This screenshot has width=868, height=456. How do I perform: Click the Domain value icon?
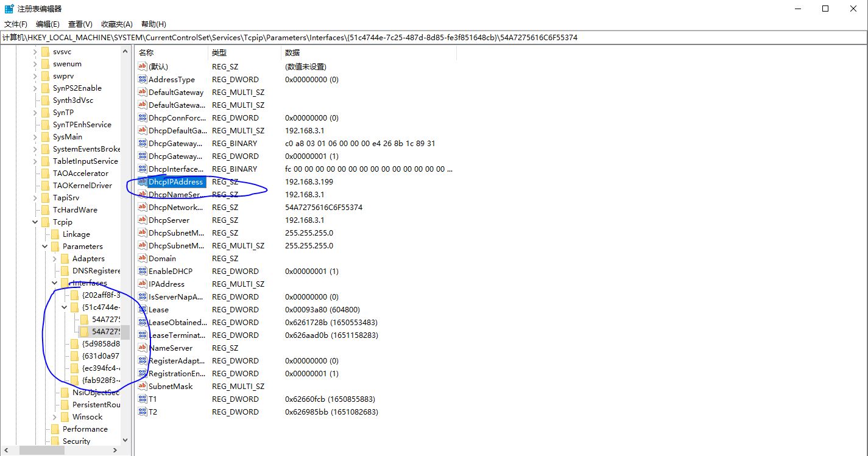click(143, 258)
